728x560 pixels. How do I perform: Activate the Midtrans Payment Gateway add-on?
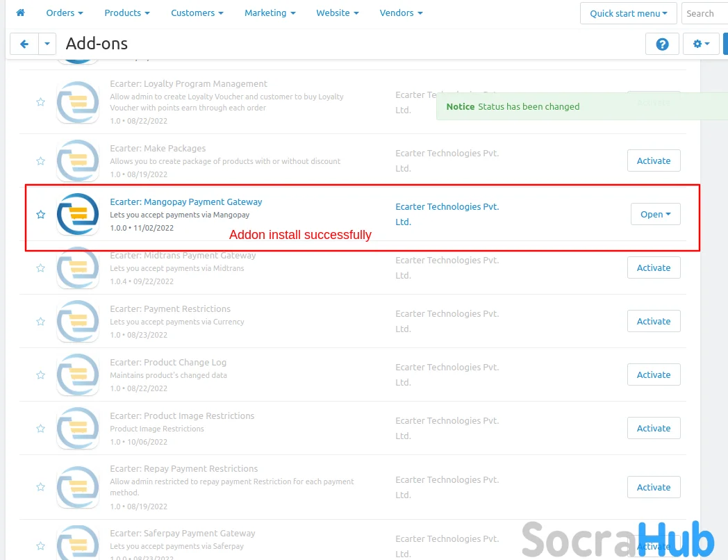tap(654, 267)
